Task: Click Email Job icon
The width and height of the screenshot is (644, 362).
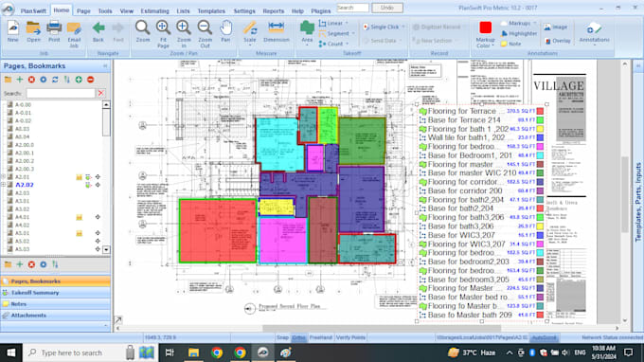Action: [x=74, y=34]
